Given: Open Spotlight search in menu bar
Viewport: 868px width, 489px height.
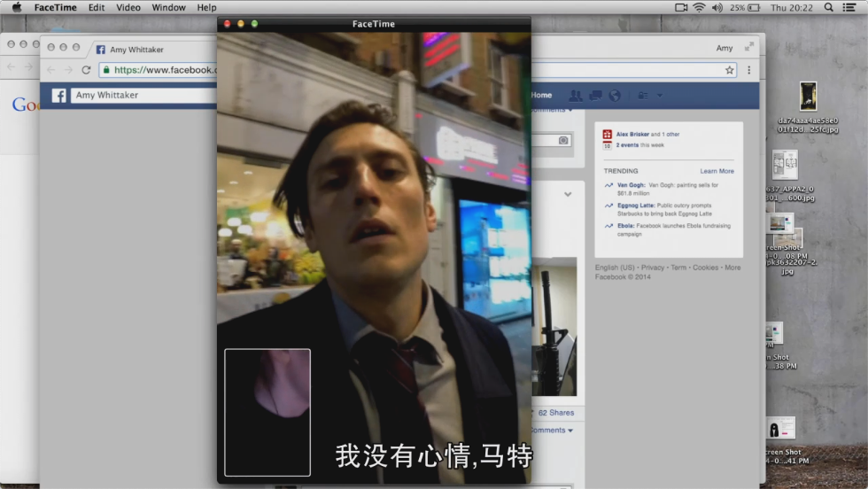Looking at the screenshot, I should pos(828,7).
